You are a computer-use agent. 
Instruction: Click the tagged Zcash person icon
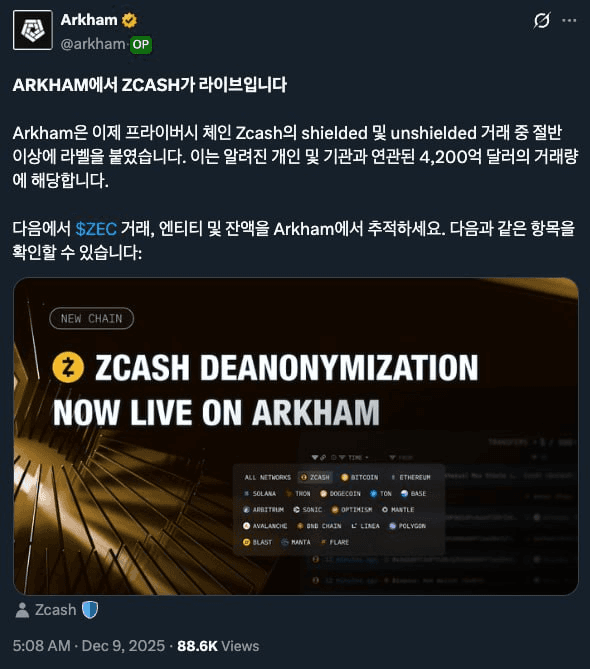pyautogui.click(x=22, y=610)
